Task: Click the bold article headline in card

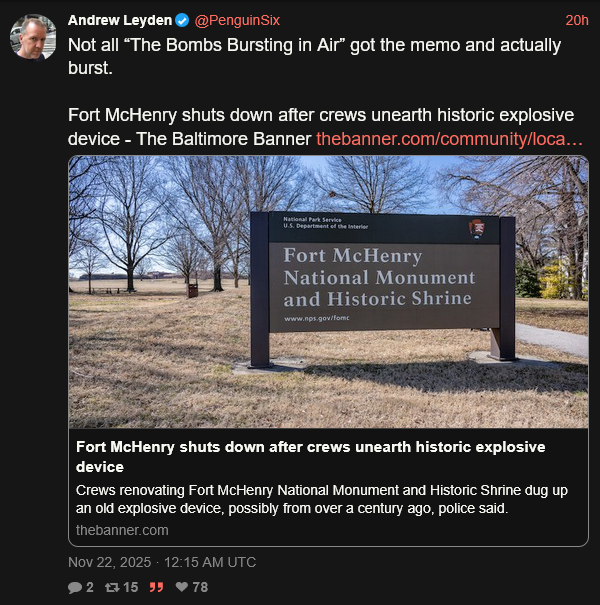Action: [310, 456]
